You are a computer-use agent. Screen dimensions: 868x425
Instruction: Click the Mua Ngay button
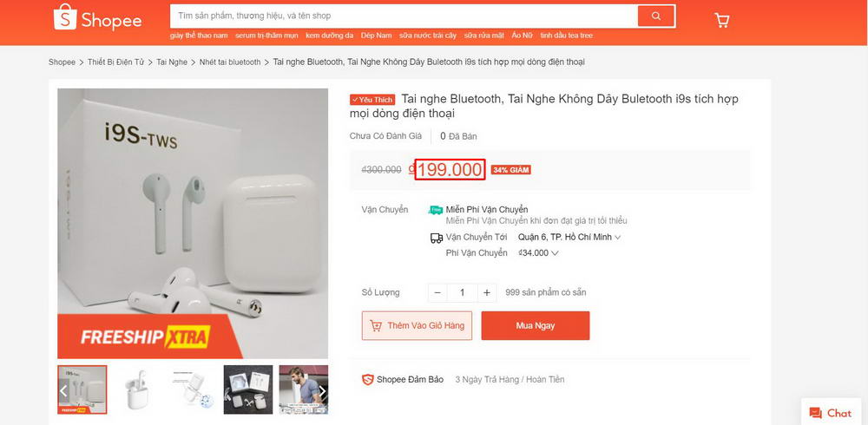[536, 326]
